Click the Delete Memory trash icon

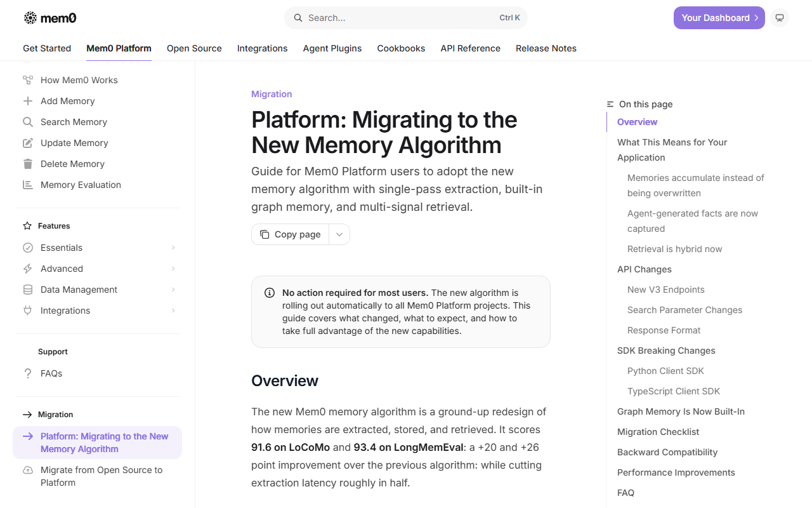click(28, 164)
